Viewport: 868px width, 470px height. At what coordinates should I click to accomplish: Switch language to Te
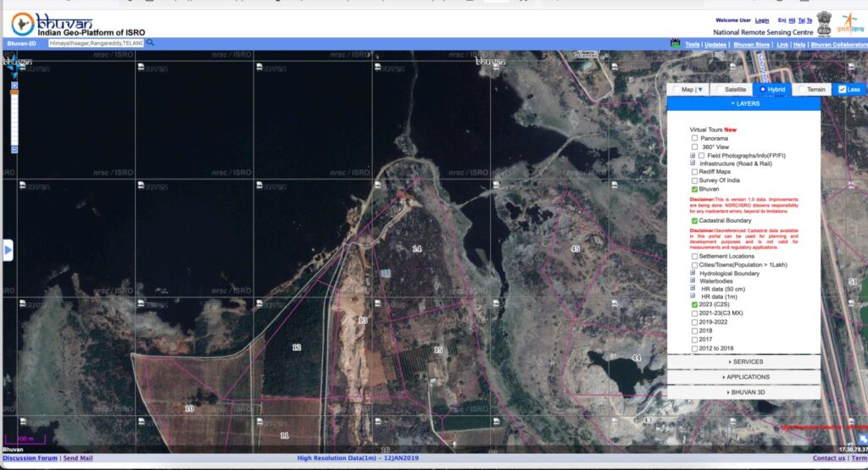pos(810,20)
